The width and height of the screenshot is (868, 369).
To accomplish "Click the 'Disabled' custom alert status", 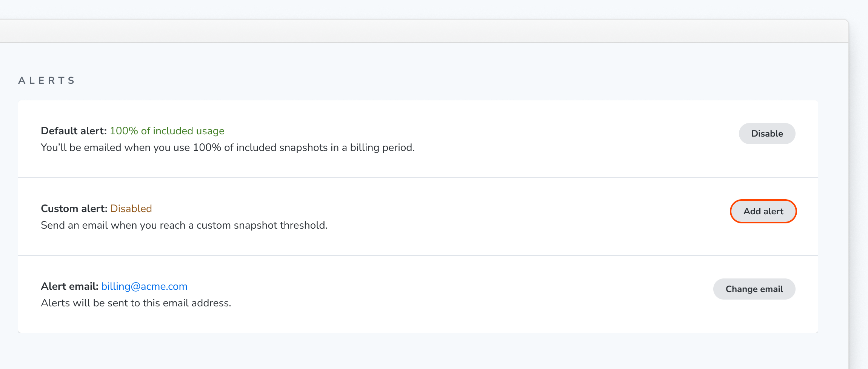I will pos(131,209).
